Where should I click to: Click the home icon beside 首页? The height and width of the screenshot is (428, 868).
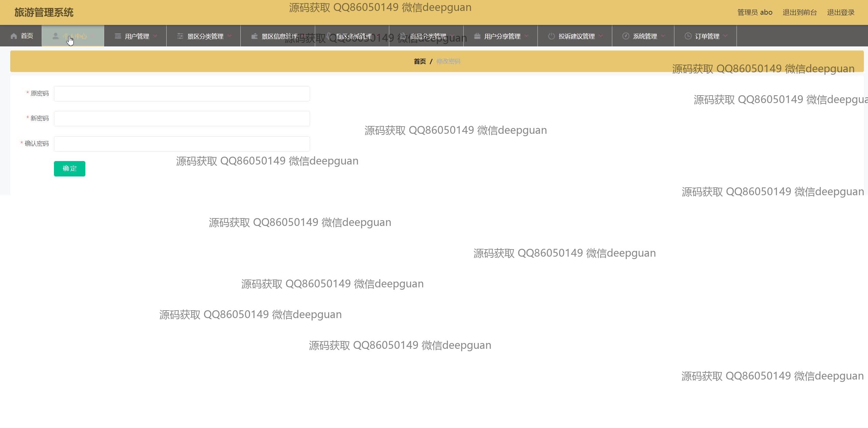coord(14,36)
